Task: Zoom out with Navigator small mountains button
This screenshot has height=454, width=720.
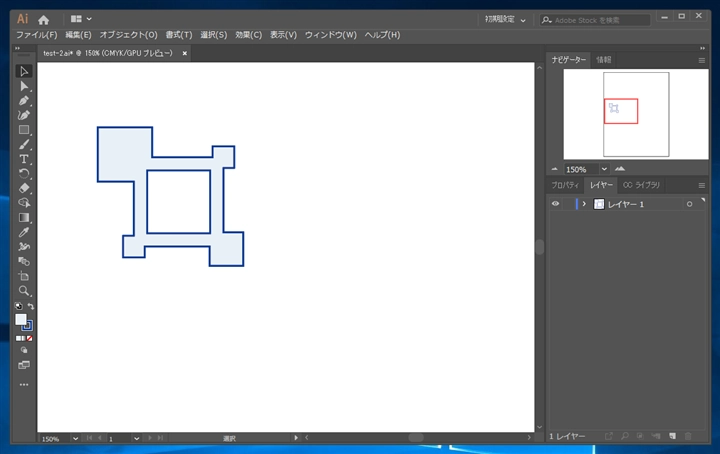Action: pos(554,169)
